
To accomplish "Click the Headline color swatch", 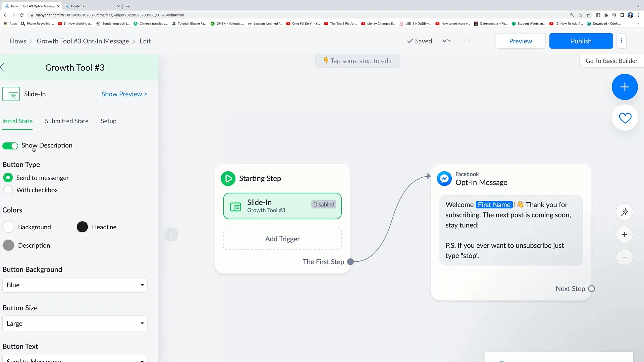I will 82,227.
